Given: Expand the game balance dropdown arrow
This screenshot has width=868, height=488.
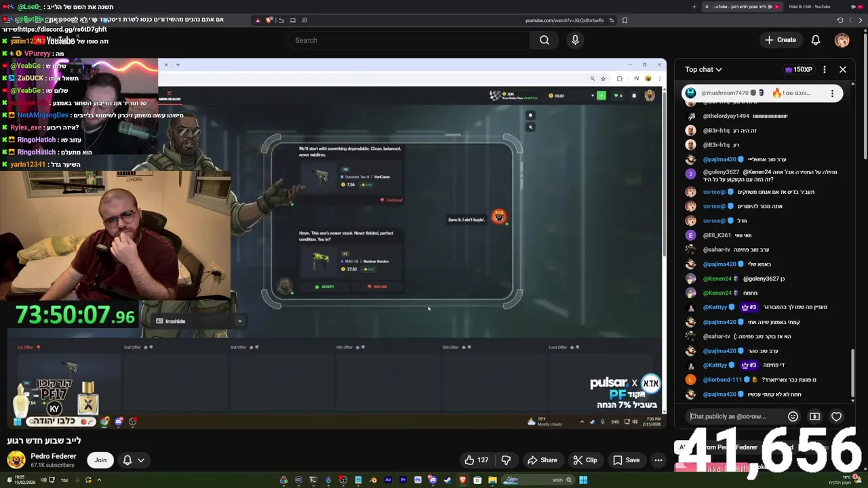Looking at the screenshot, I should pos(592,96).
